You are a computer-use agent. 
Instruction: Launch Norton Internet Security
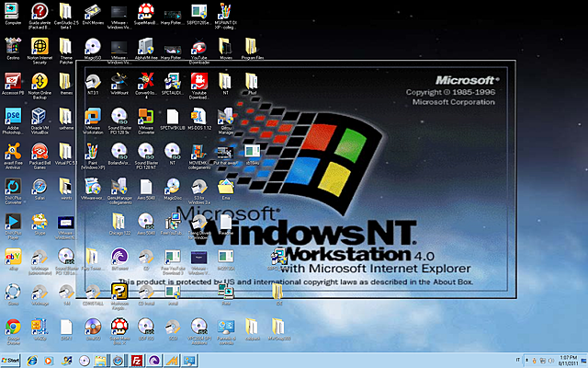point(40,51)
